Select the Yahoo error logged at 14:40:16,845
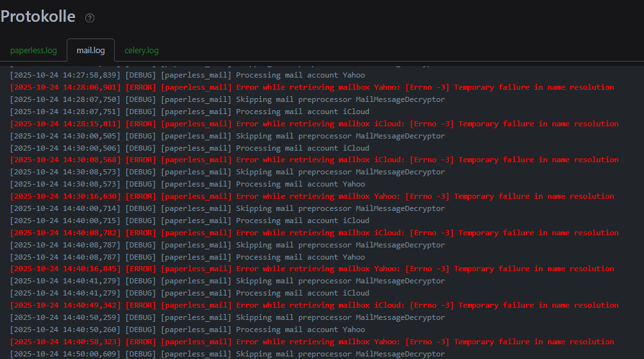This screenshot has height=359, width=644. pos(312,269)
